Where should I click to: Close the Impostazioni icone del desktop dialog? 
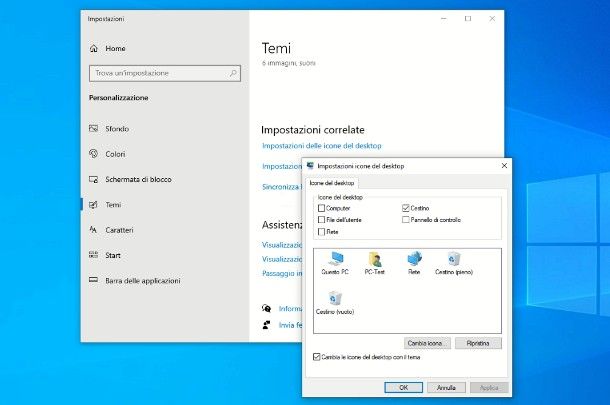coord(504,166)
